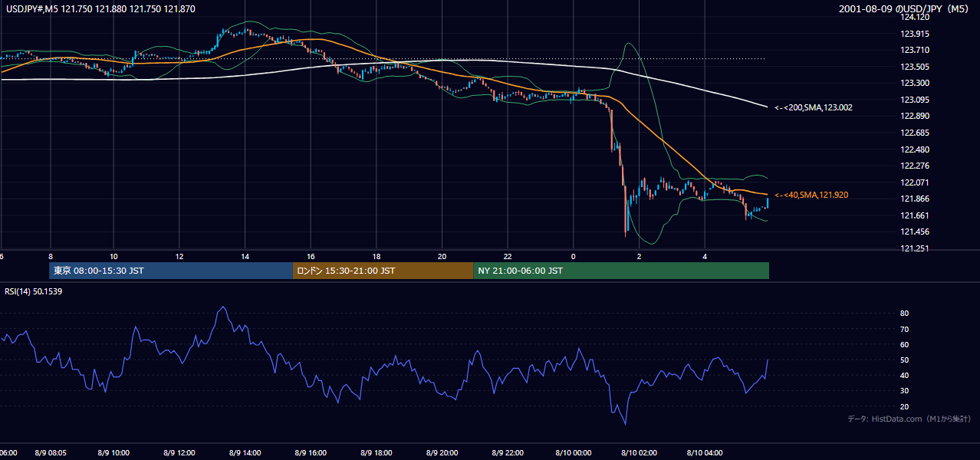This screenshot has height=460, width=980.
Task: Click the 8/9 20:00 time label
Action: [442, 452]
